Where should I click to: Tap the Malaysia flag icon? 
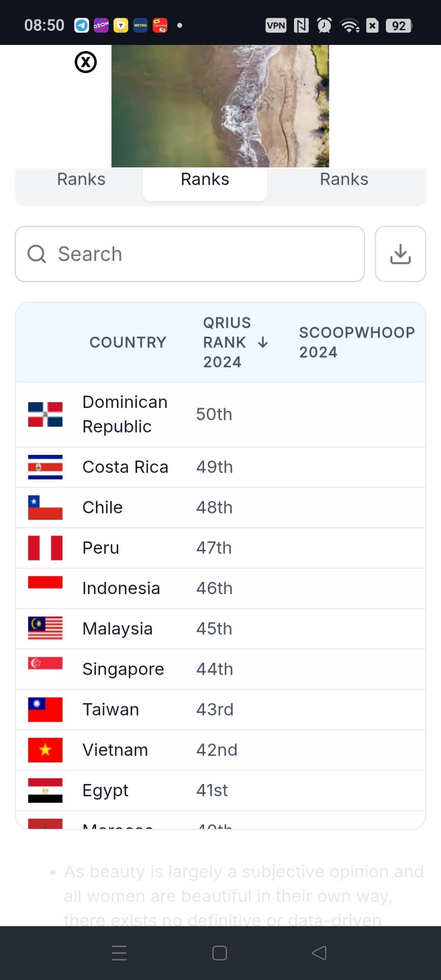[x=45, y=628]
